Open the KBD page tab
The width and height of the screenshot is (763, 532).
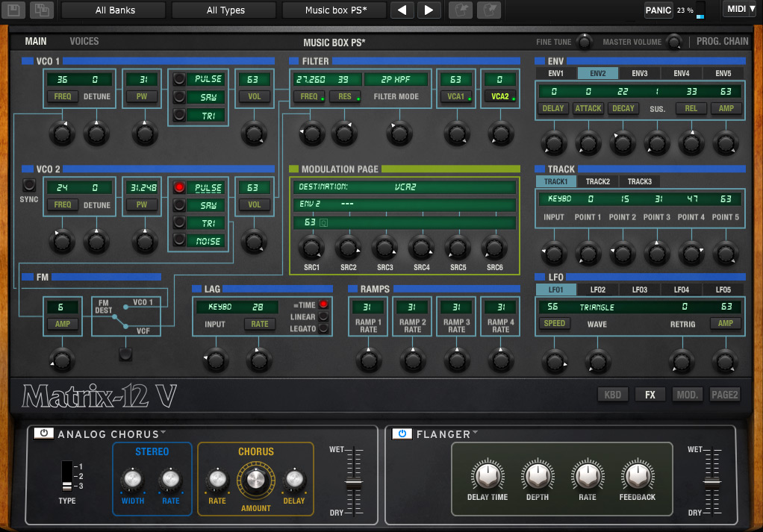coord(613,395)
